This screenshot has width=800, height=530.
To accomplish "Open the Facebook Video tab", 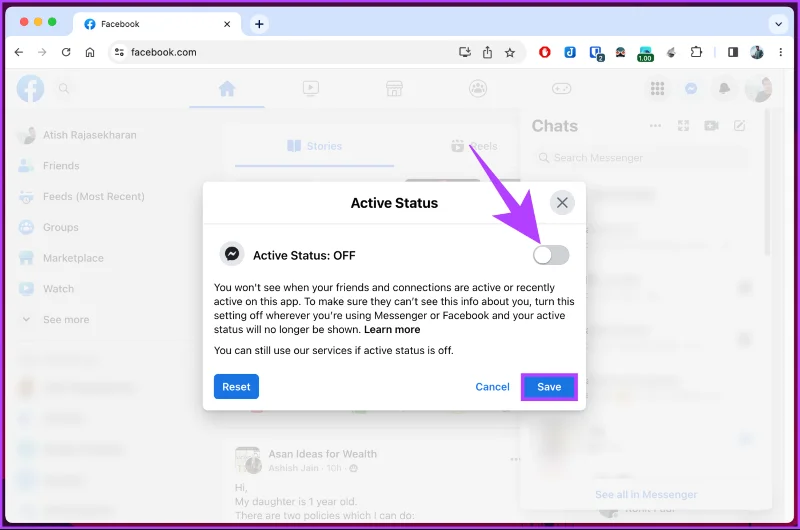I will (x=311, y=89).
